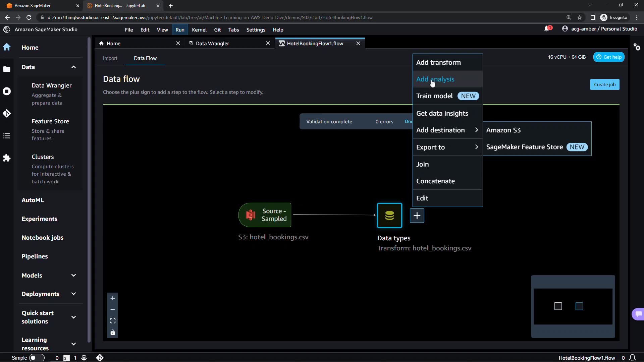This screenshot has width=644, height=362.
Task: Click the lock canvas icon
Action: tap(113, 333)
